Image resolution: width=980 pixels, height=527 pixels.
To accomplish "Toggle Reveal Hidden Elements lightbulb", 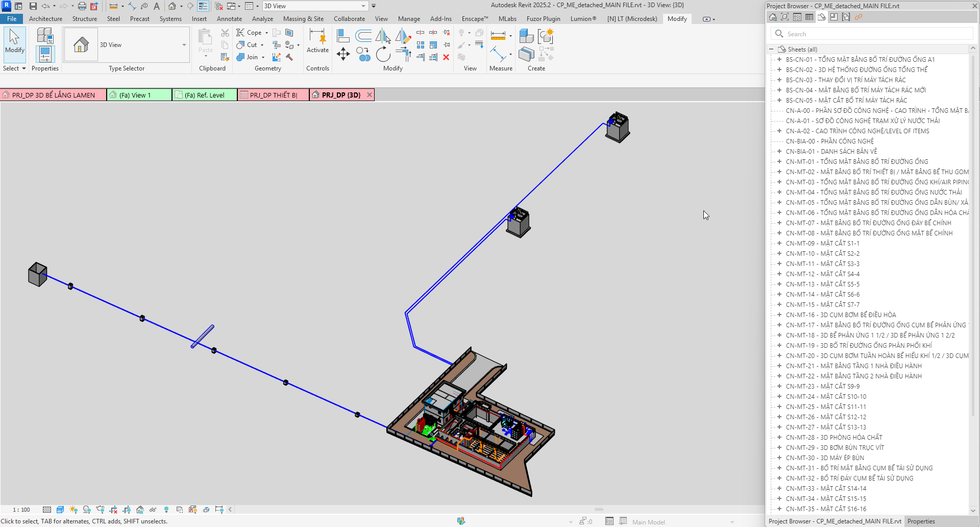I will click(x=166, y=510).
